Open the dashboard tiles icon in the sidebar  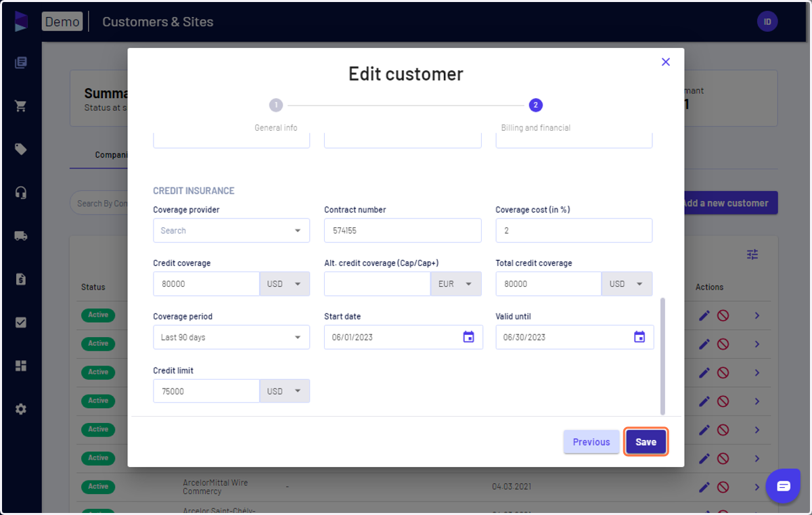pyautogui.click(x=21, y=366)
